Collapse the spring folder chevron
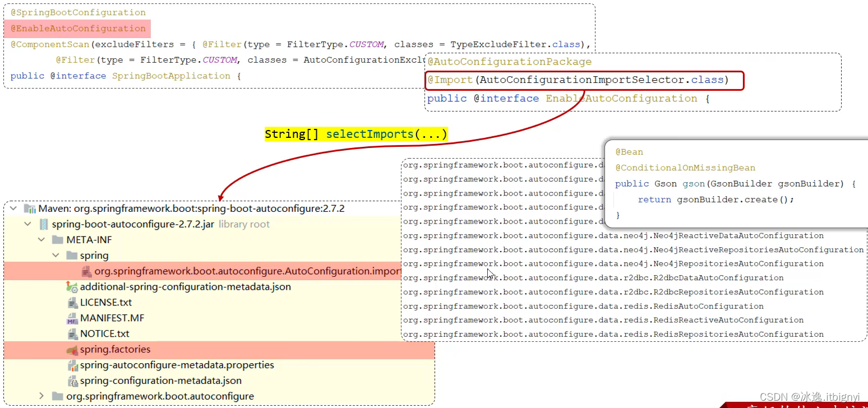 [x=56, y=256]
